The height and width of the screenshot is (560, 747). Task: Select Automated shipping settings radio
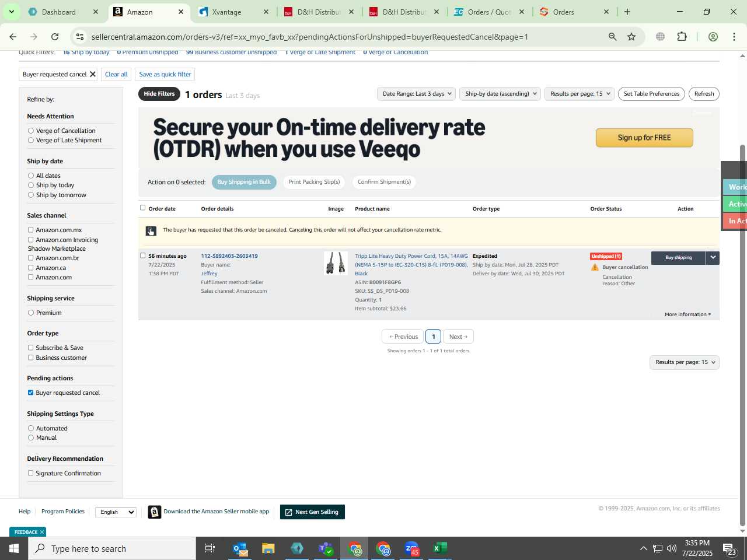pos(31,428)
